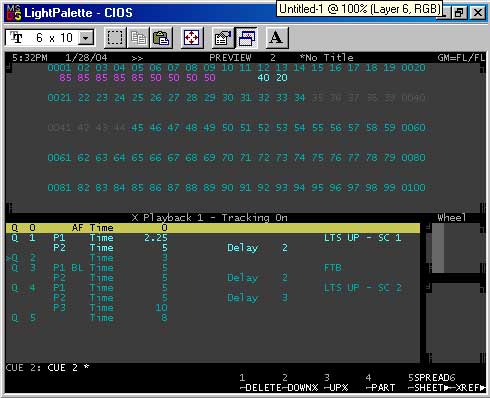
Task: Click the *No Title header text
Action: pos(326,58)
